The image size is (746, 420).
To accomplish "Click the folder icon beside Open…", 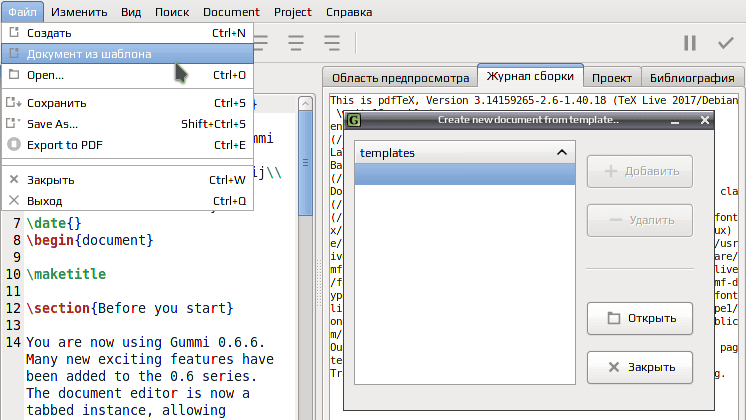I will click(14, 75).
